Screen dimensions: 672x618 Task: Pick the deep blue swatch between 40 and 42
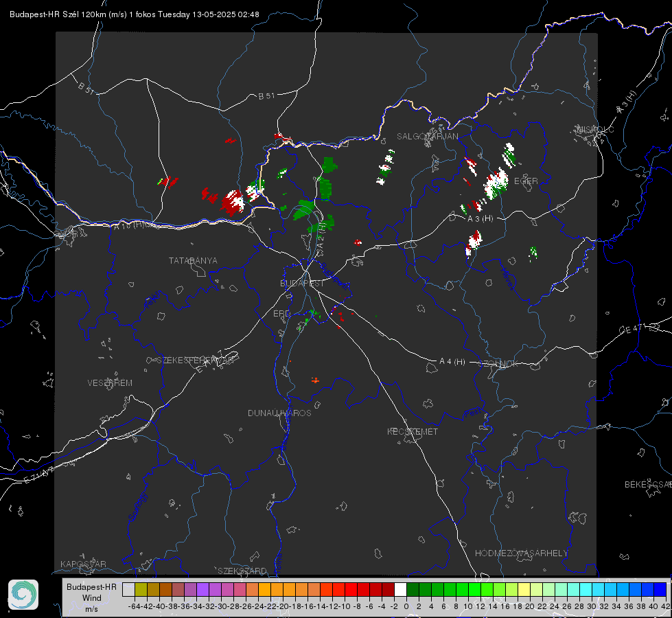pyautogui.click(x=660, y=589)
